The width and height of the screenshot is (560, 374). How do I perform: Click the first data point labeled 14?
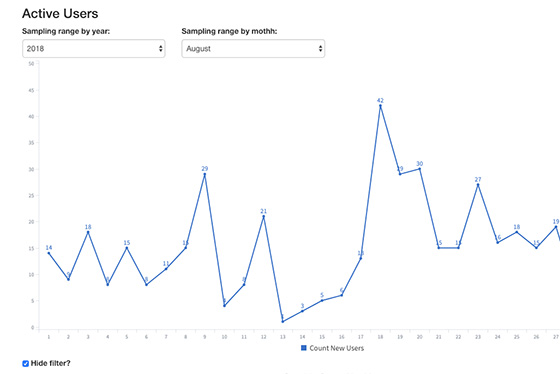[49, 253]
